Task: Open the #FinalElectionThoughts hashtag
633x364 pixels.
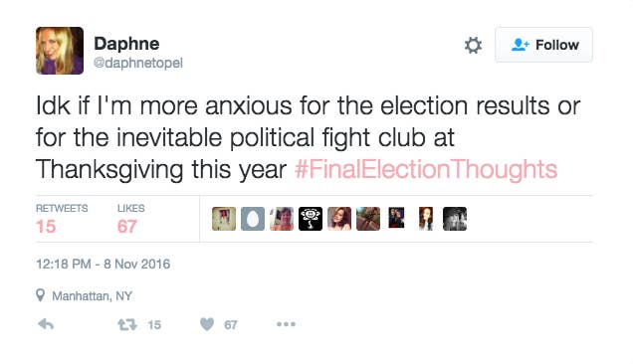Action: pos(426,169)
